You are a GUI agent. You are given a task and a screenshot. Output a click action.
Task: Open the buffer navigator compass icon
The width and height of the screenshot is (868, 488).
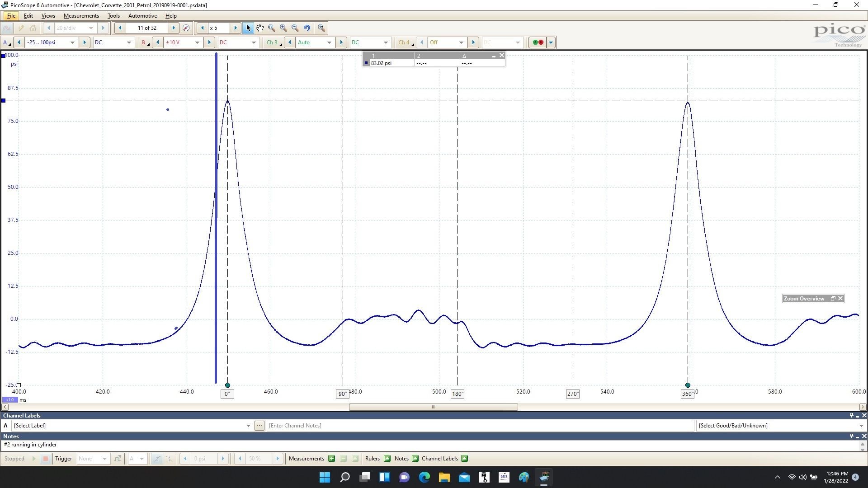coord(186,28)
